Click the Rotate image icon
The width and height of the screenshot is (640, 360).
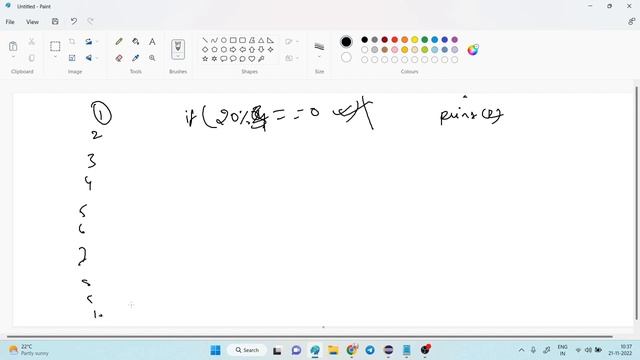tap(89, 42)
